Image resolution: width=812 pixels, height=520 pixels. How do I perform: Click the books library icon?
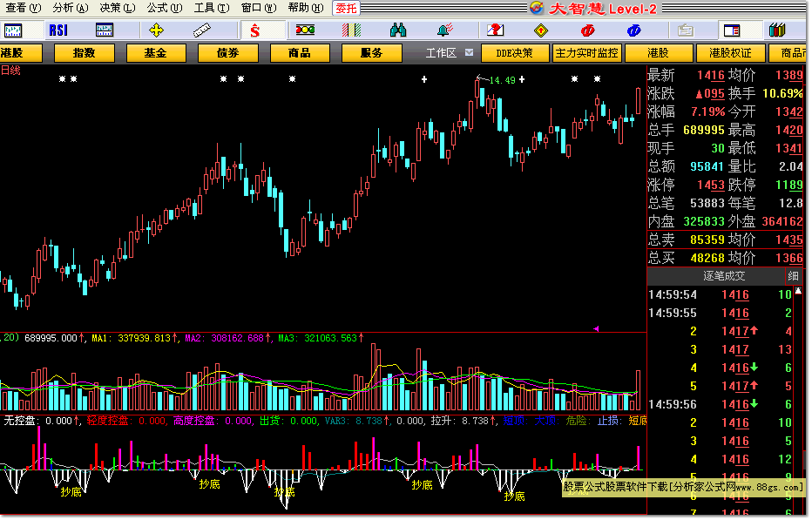click(777, 30)
